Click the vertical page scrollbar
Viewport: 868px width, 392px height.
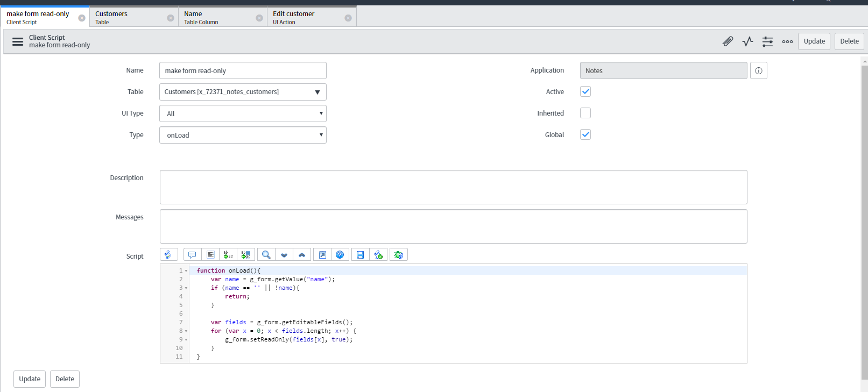click(864, 223)
